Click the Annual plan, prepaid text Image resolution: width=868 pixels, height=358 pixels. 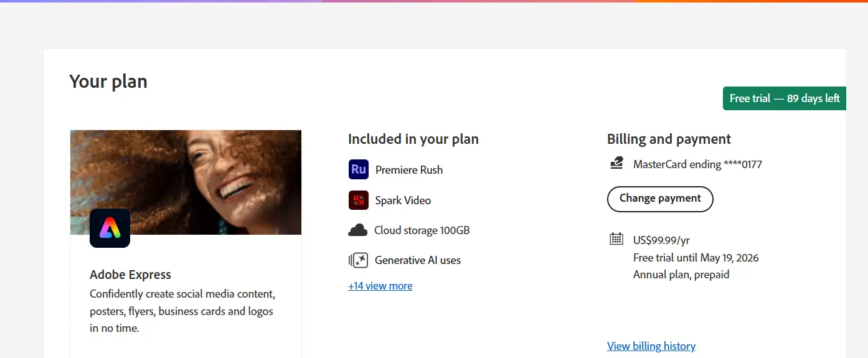(681, 275)
